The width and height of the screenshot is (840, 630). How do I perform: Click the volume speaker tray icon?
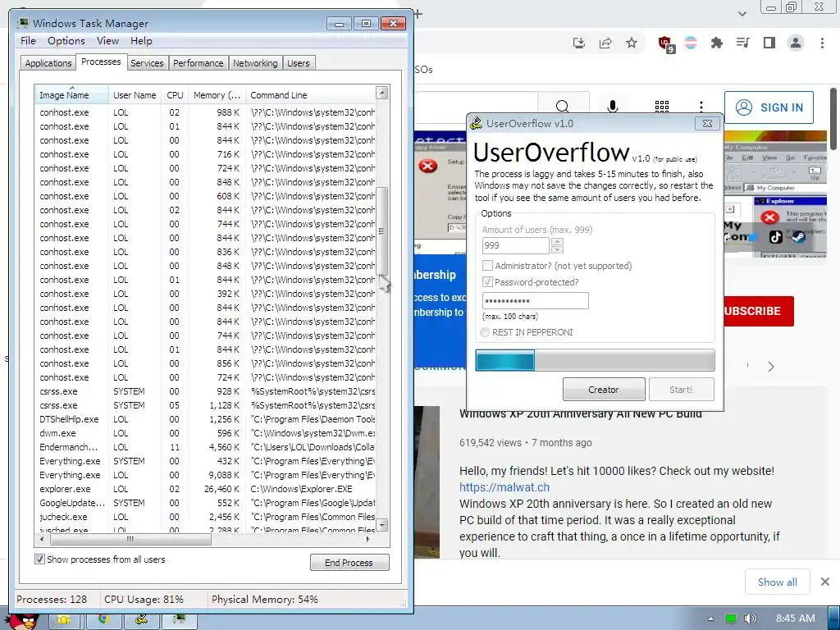750,619
